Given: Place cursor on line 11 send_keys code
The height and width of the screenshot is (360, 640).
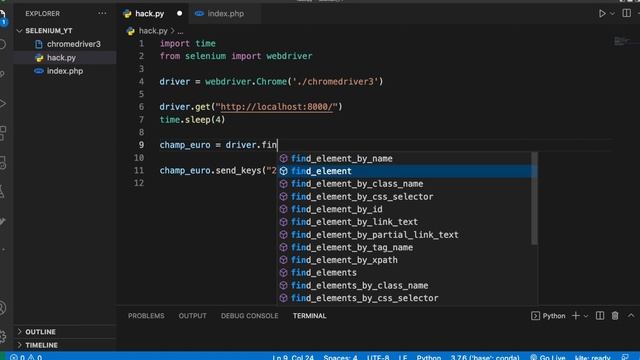Looking at the screenshot, I should (x=218, y=170).
